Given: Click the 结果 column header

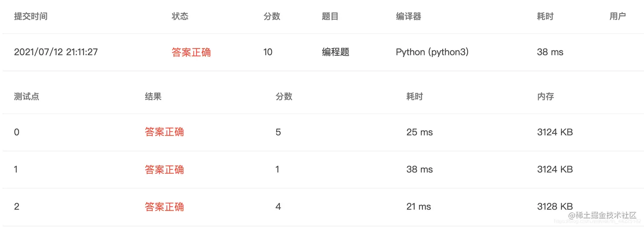Looking at the screenshot, I should coord(153,97).
